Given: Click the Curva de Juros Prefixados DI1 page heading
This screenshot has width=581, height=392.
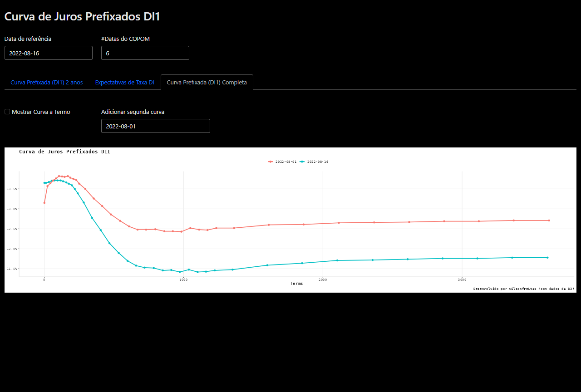Looking at the screenshot, I should click(82, 16).
